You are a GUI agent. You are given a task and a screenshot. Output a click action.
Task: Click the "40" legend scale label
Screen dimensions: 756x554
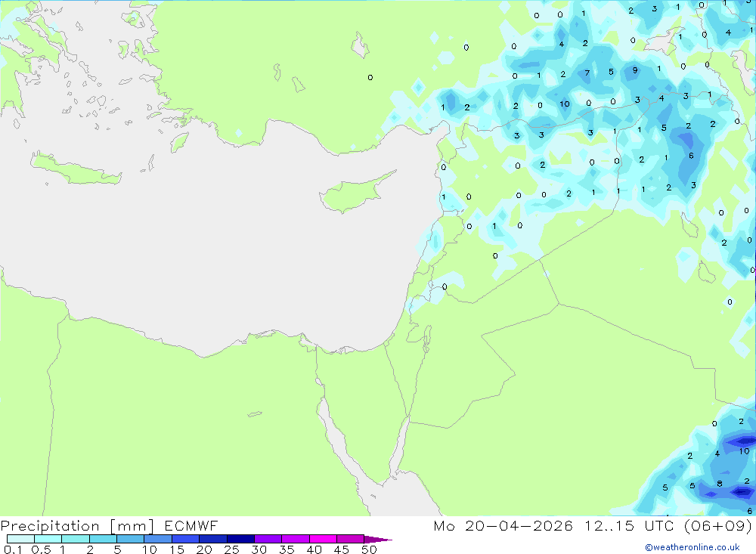point(314,549)
